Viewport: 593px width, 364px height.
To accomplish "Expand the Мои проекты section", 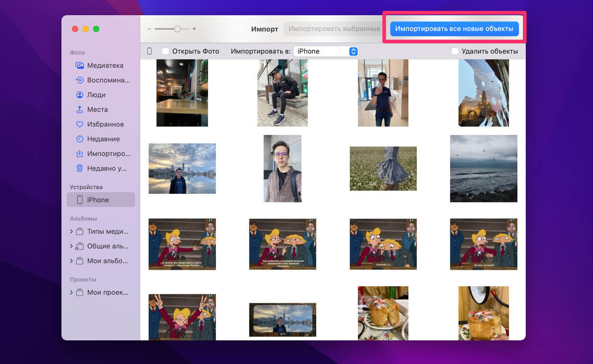I will coord(72,292).
